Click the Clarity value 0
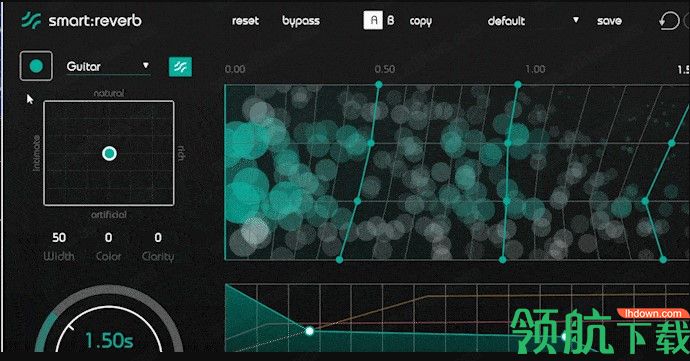Viewport: 690px width, 361px height. pyautogui.click(x=158, y=237)
